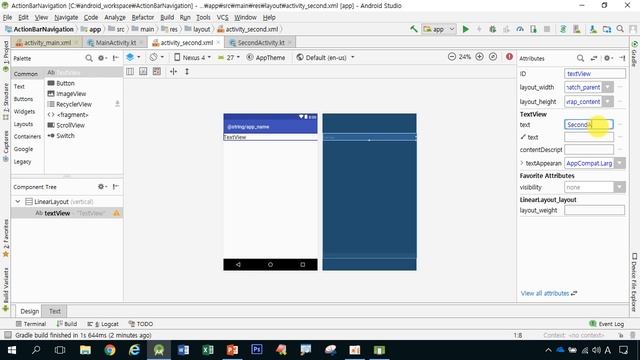Click the layout_weight input field
The image size is (640, 360).
[x=594, y=210]
